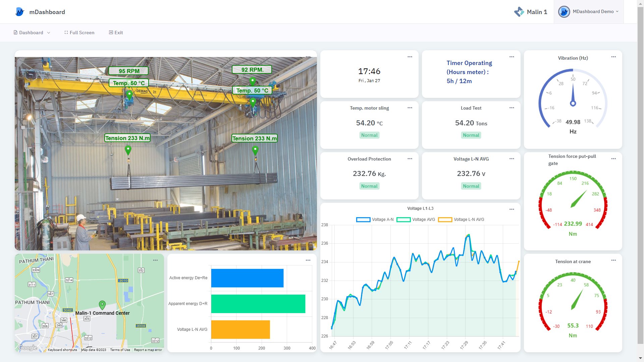
Task: Toggle Voltage AVG series in chart legend
Action: 416,220
